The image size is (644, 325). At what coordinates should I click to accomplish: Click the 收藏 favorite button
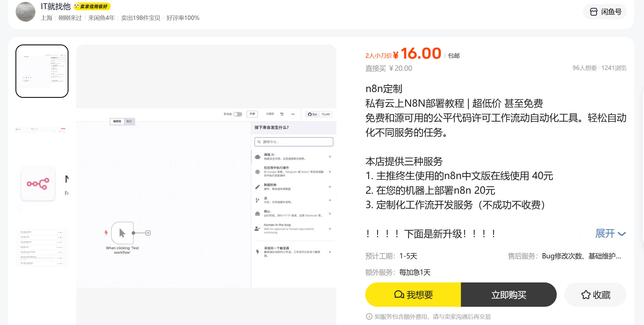595,295
